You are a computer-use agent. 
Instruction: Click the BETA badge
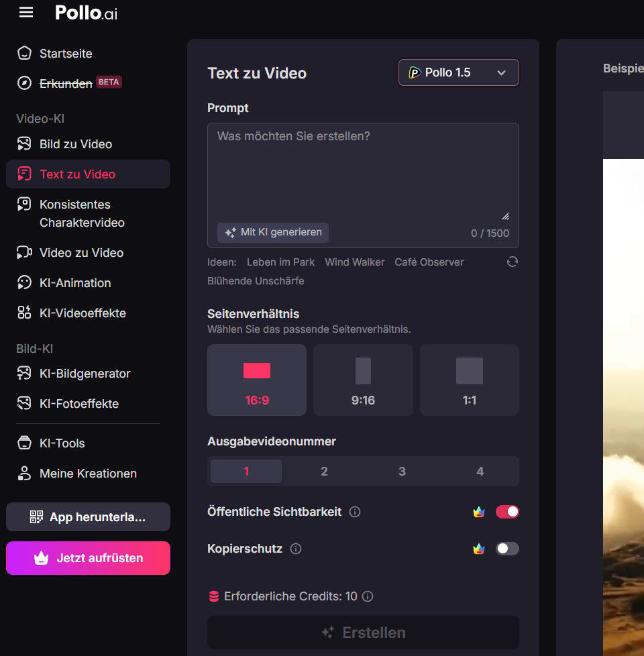click(x=109, y=82)
